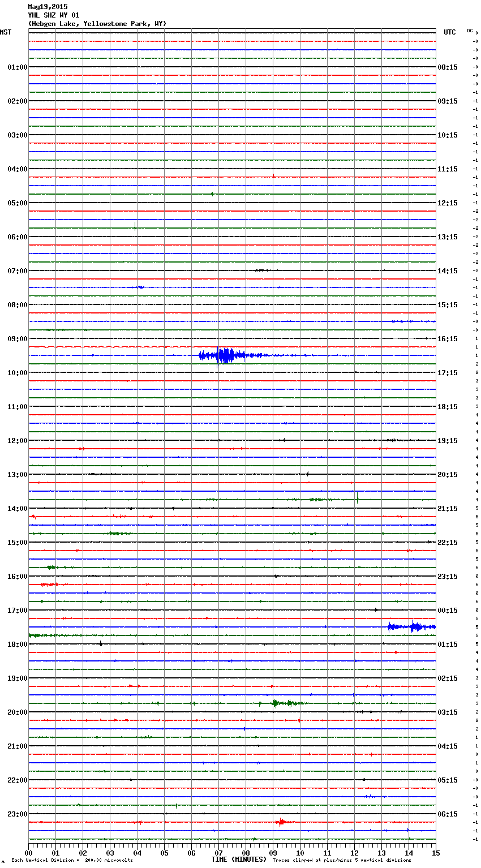
Task: Click the 00:15 UTC time label
Action: pyautogui.click(x=448, y=611)
